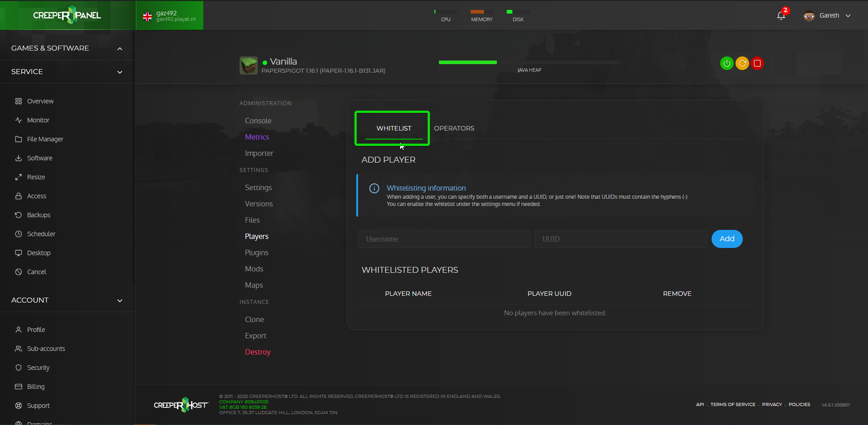
Task: Open the Plugins menu item
Action: 257,252
